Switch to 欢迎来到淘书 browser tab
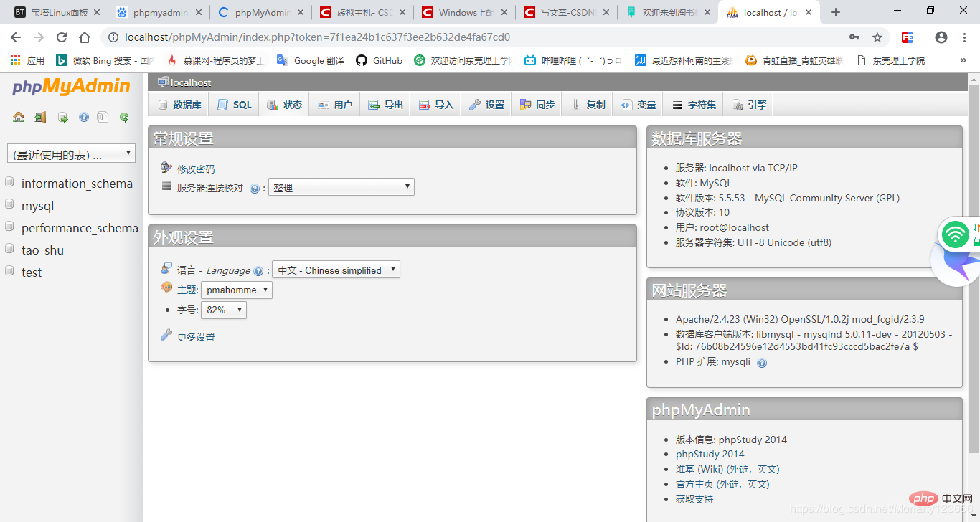Viewport: 980px width, 522px height. click(669, 12)
